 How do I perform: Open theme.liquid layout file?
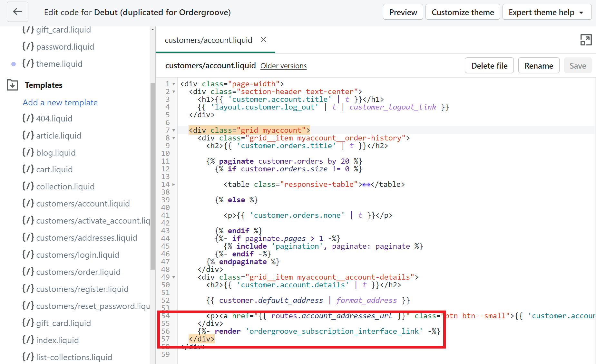(59, 64)
